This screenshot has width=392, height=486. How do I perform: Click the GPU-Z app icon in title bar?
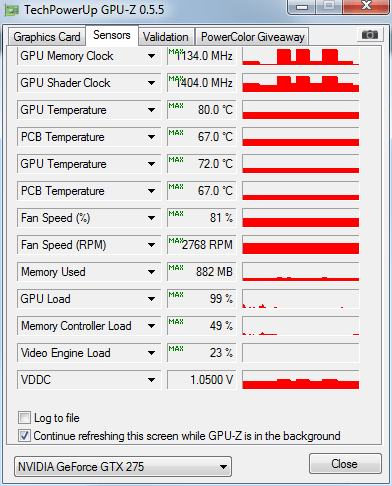pyautogui.click(x=12, y=10)
